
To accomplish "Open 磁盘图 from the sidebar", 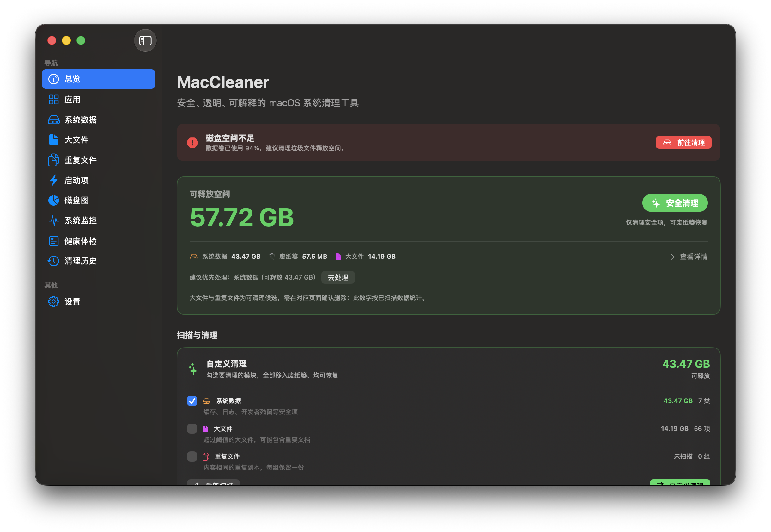I will point(99,200).
